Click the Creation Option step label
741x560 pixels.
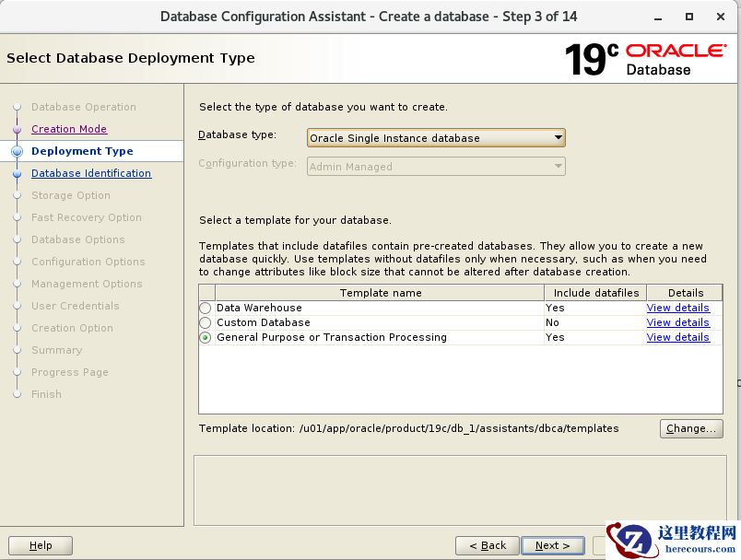point(72,328)
